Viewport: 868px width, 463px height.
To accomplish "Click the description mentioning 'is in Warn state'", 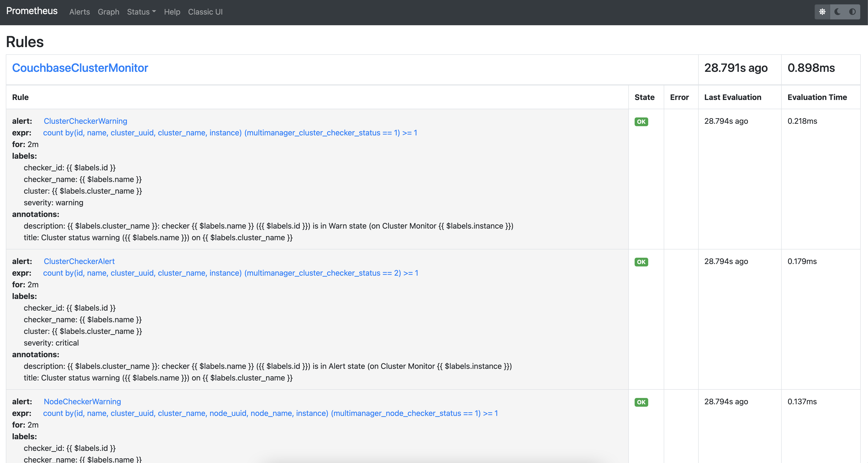I will [269, 226].
